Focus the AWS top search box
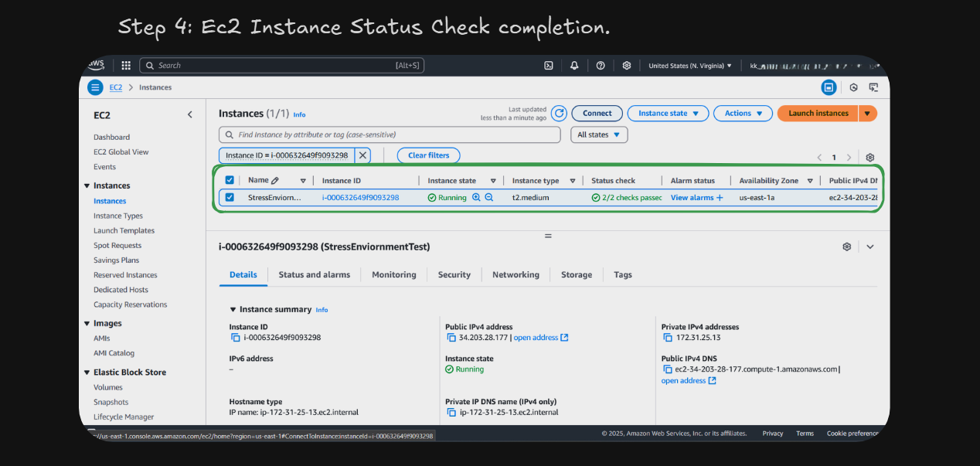This screenshot has width=980, height=466. pyautogui.click(x=281, y=66)
